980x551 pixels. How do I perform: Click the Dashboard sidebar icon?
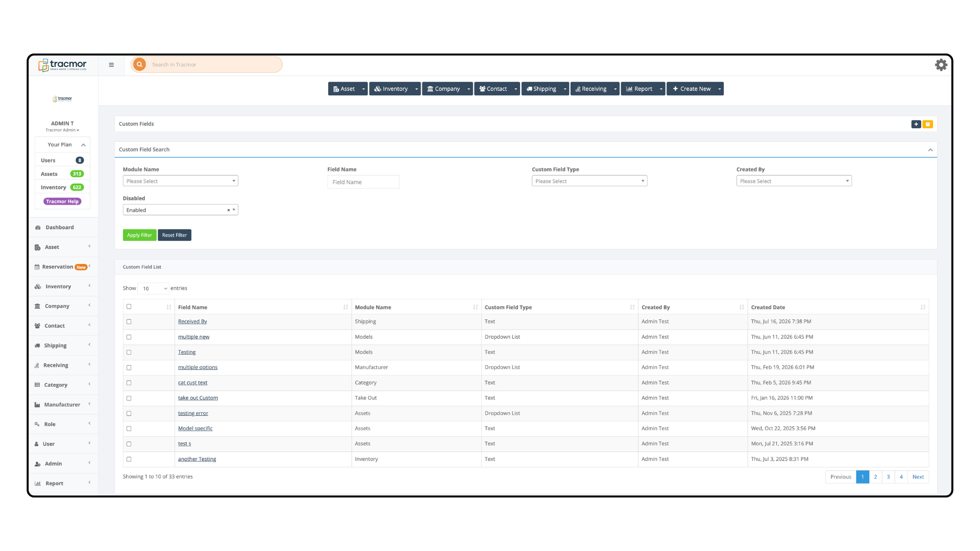38,228
